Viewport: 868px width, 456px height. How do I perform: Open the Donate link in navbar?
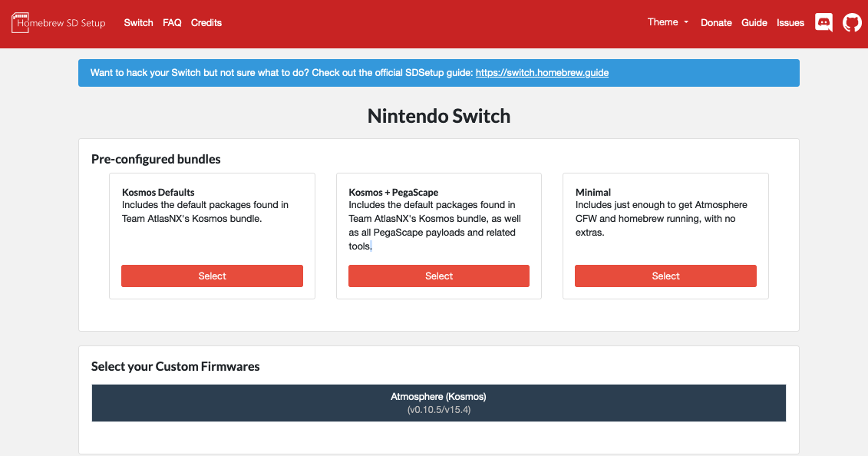click(x=716, y=23)
